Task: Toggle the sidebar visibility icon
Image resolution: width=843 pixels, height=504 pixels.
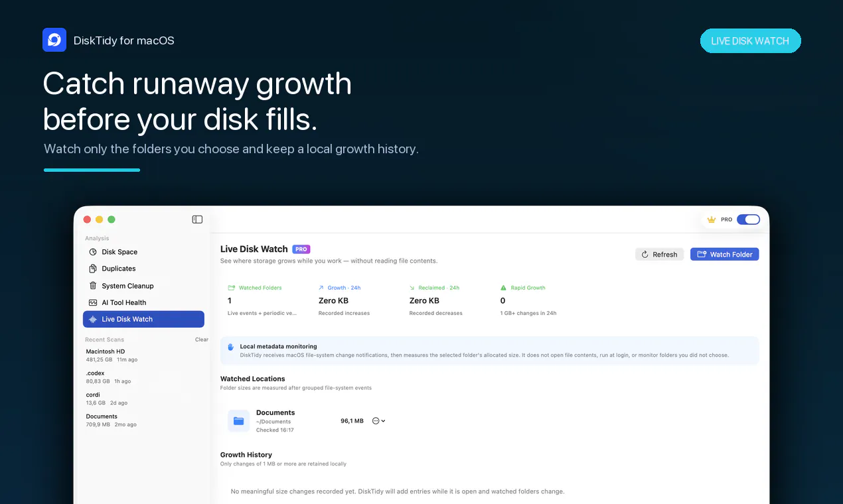Action: 197,220
